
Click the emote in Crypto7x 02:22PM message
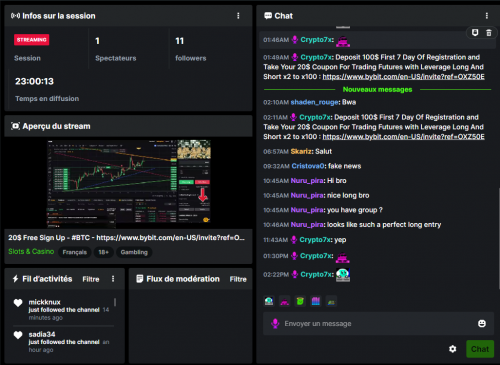point(343,275)
